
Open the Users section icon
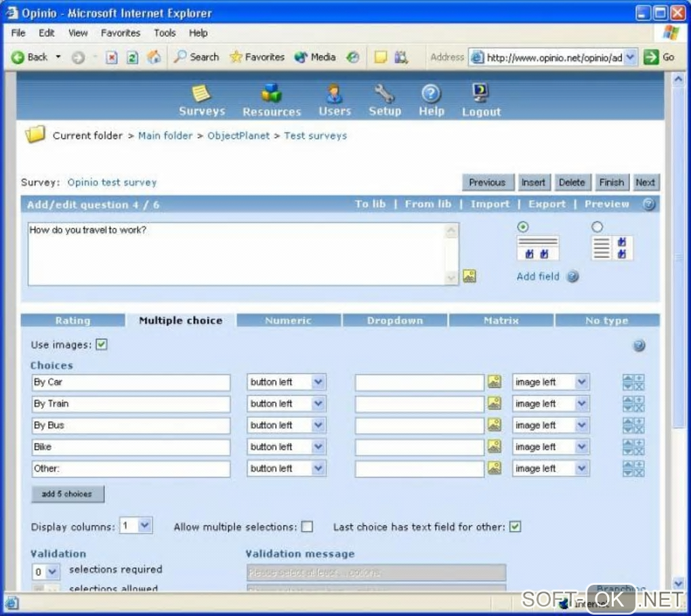[x=334, y=93]
